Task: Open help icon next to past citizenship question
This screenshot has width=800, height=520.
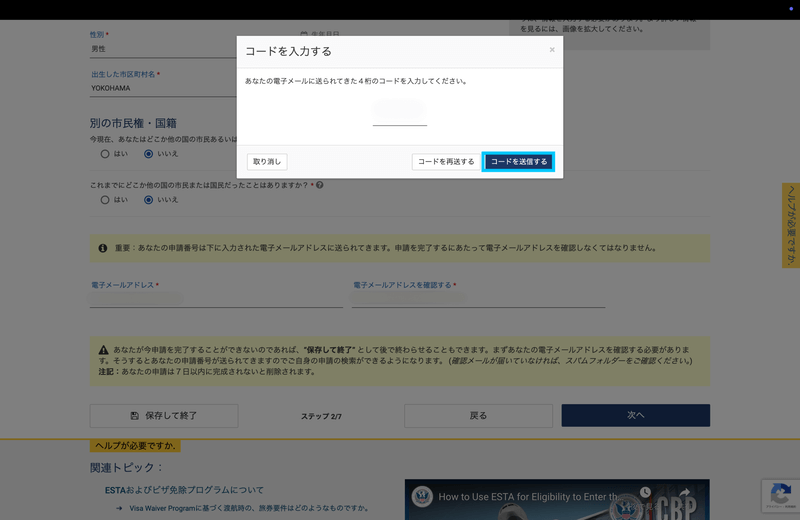Action: click(x=320, y=185)
